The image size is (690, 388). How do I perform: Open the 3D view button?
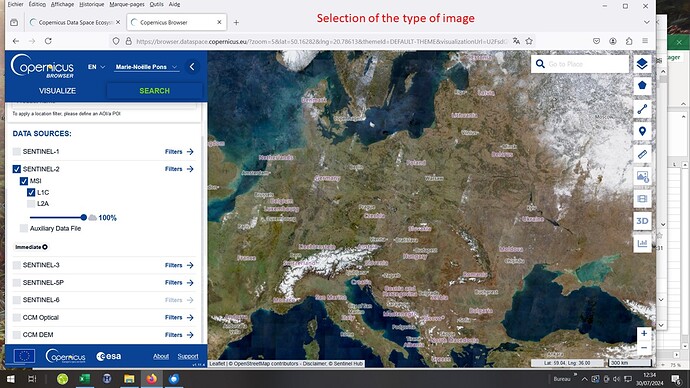[642, 221]
